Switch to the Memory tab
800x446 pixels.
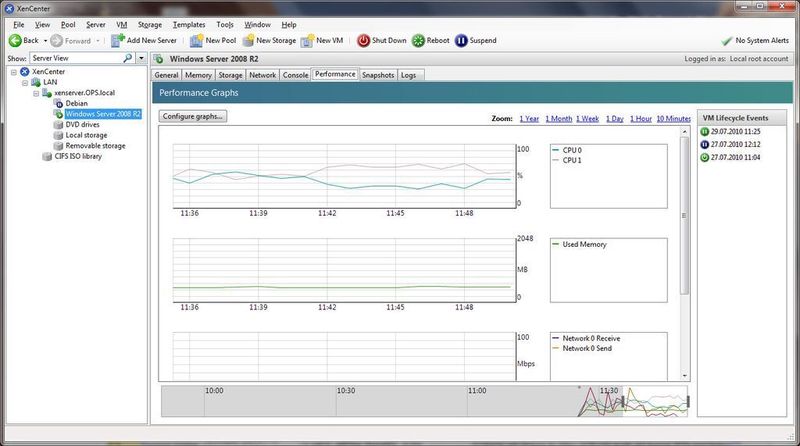pyautogui.click(x=198, y=75)
